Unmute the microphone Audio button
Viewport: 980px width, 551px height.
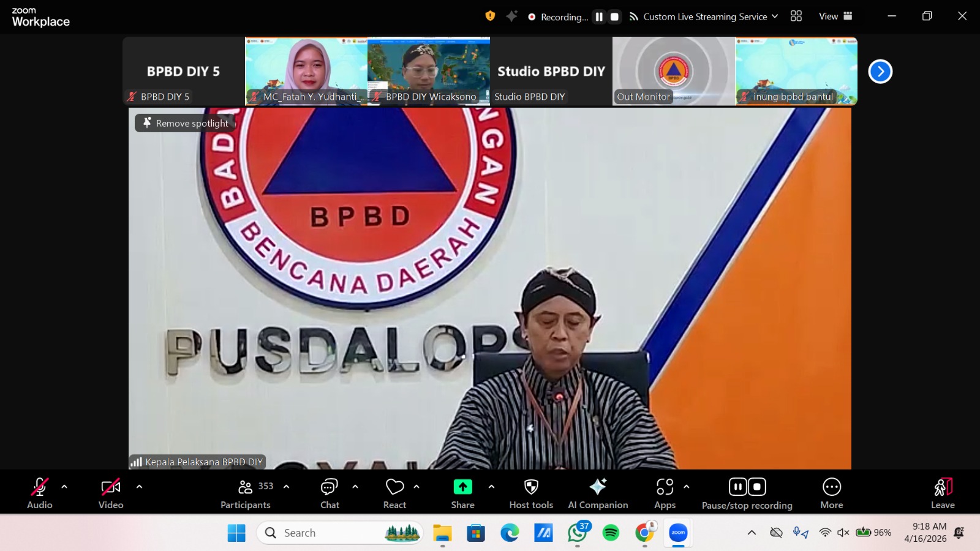point(40,493)
